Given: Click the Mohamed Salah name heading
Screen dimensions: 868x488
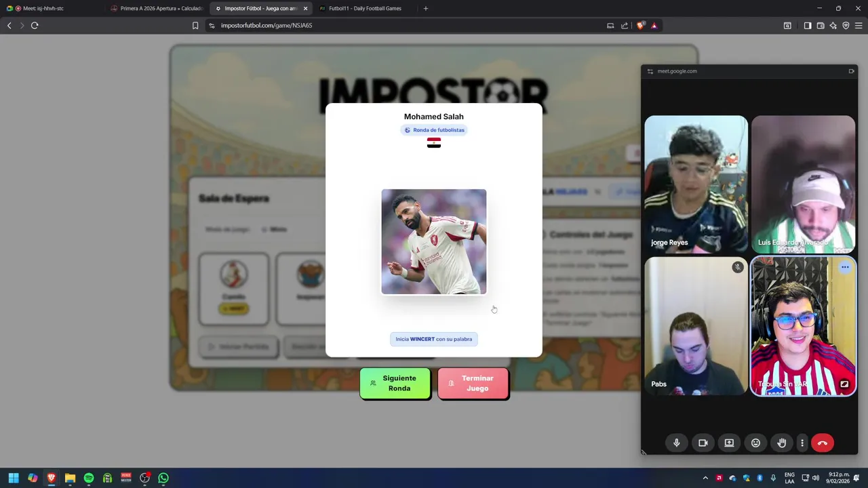Looking at the screenshot, I should tap(434, 117).
